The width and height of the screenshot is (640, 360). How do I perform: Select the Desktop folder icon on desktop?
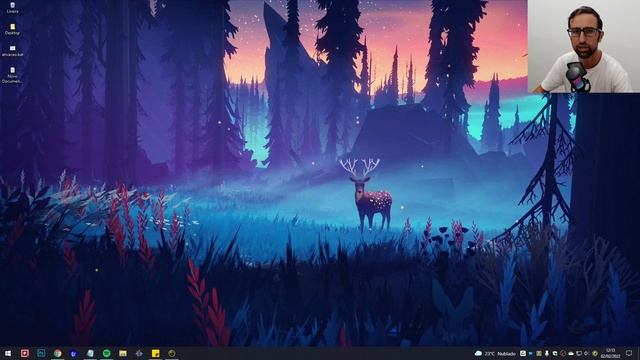(x=12, y=29)
